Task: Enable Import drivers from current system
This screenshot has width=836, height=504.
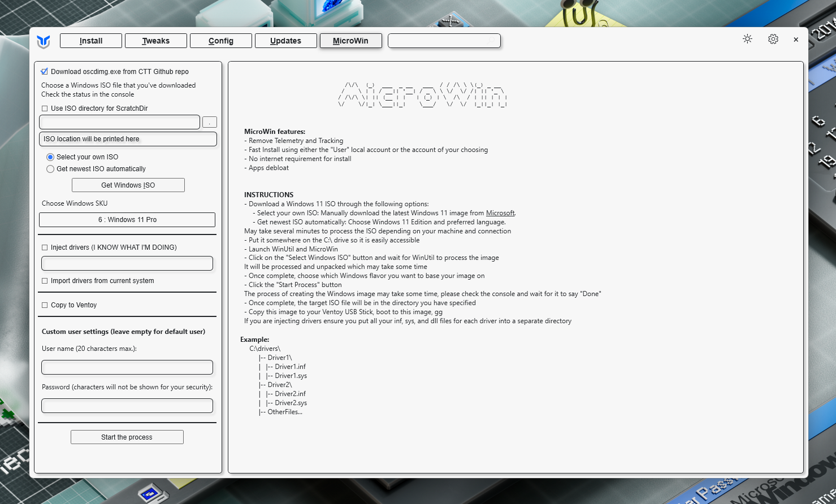Action: 45,281
